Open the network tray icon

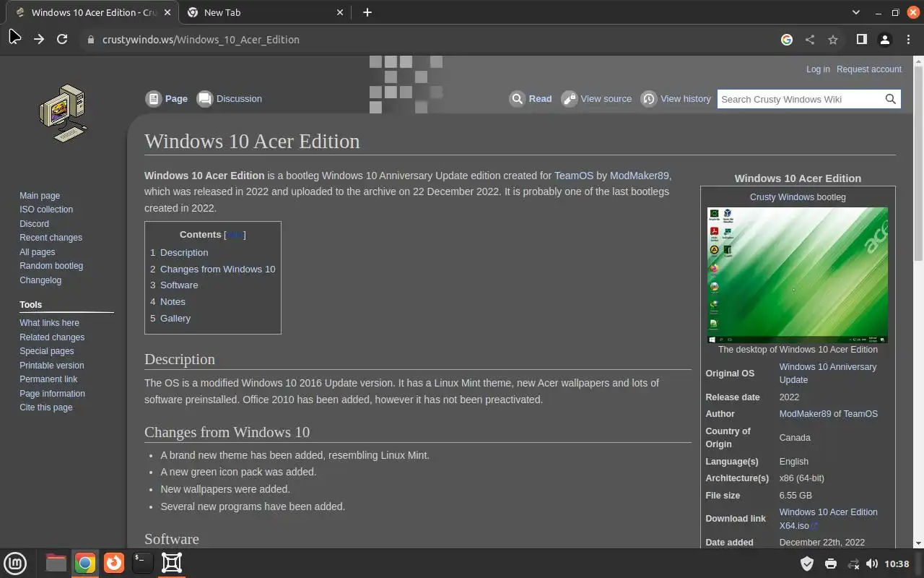coord(853,564)
